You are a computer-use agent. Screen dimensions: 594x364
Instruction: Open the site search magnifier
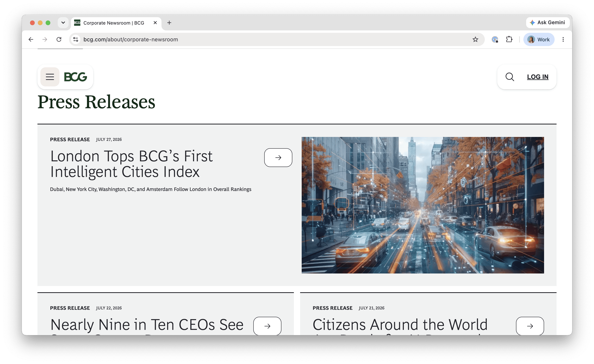[x=510, y=77]
